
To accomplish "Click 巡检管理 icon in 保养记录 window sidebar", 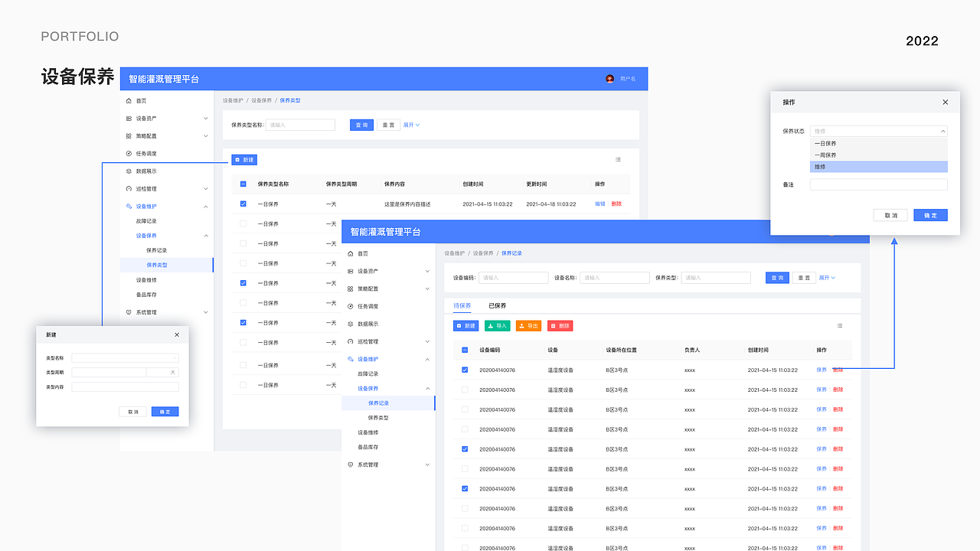I will pos(351,341).
